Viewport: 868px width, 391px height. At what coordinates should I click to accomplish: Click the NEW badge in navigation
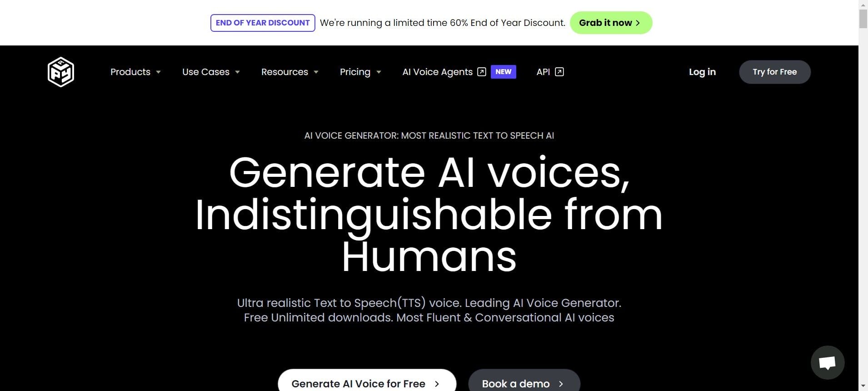pyautogui.click(x=503, y=72)
